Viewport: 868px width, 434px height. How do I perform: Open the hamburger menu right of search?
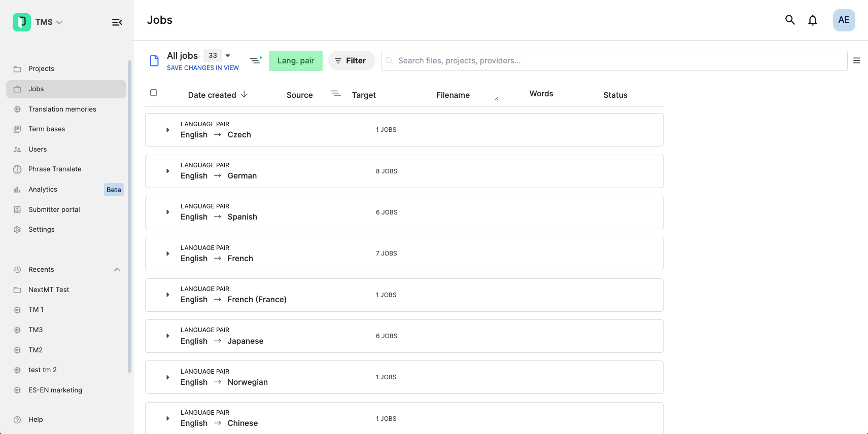tap(856, 61)
